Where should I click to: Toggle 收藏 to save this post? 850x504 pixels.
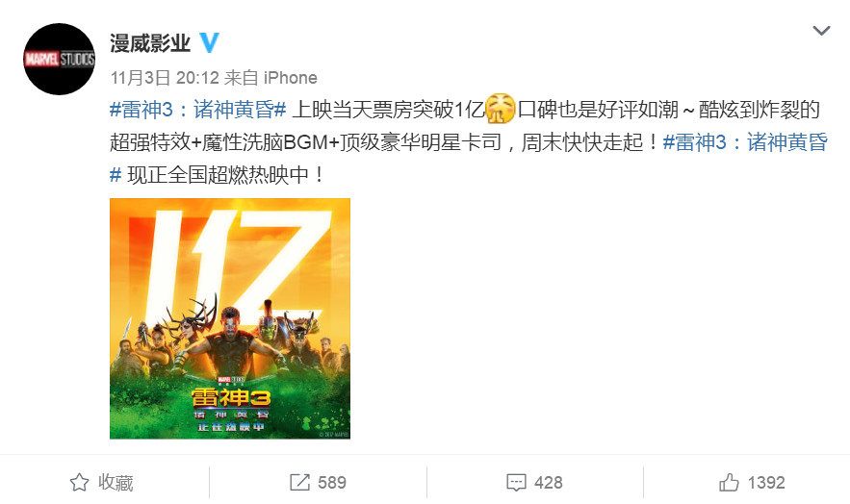pos(116,482)
